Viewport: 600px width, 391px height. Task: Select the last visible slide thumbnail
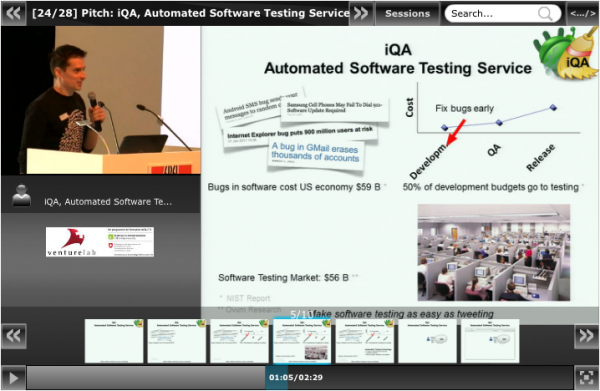490,341
